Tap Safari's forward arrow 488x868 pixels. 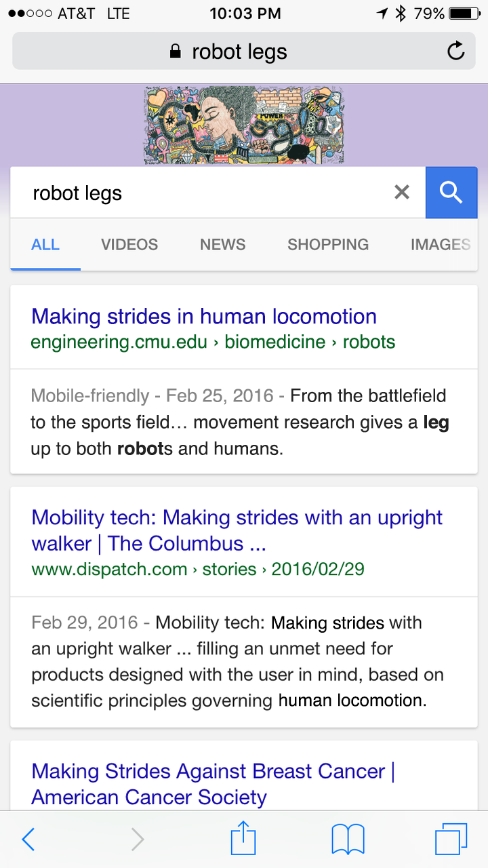click(x=138, y=840)
